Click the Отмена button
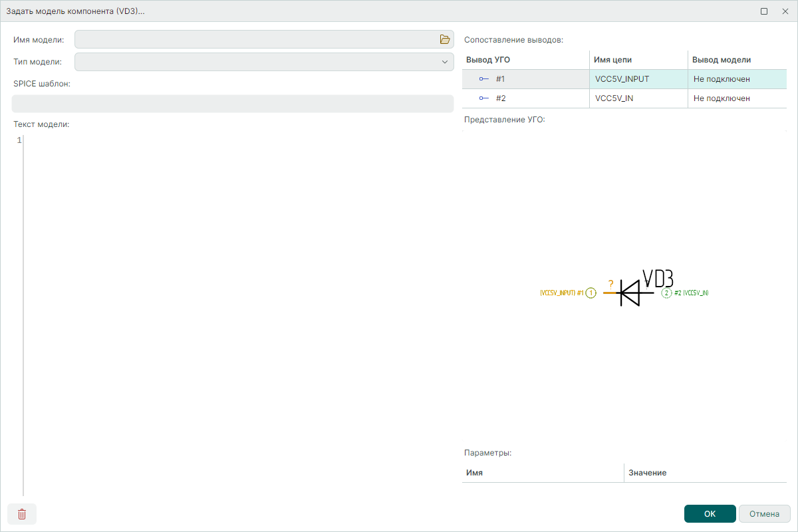798x532 pixels. [x=764, y=514]
